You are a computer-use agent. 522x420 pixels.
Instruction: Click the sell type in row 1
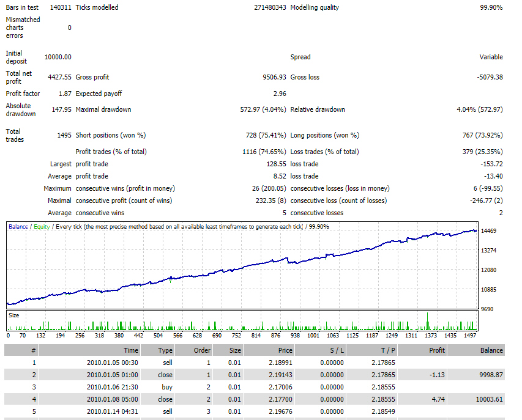click(168, 363)
